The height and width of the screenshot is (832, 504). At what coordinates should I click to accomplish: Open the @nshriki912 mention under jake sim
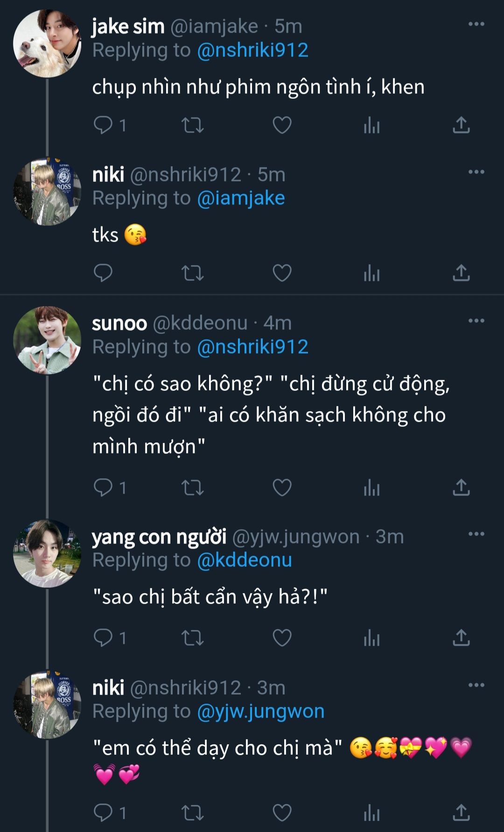pos(252,50)
